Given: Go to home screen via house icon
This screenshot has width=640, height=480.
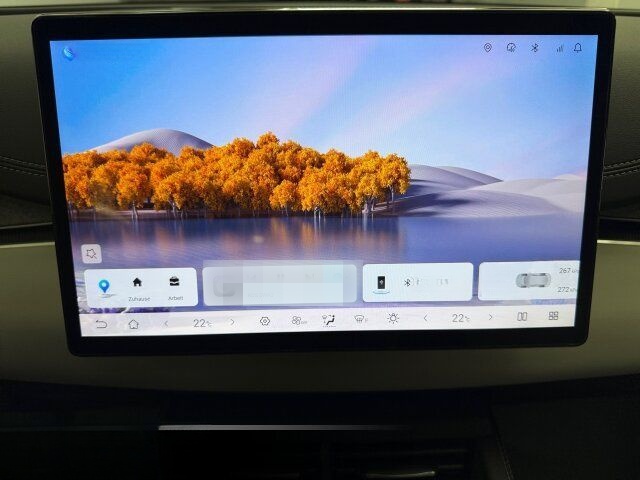Looking at the screenshot, I should click(133, 323).
